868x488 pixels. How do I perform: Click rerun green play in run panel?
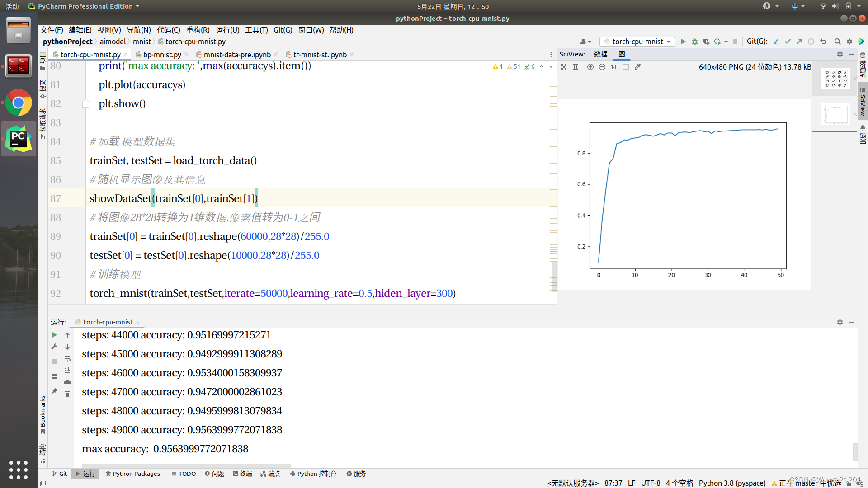(x=54, y=335)
